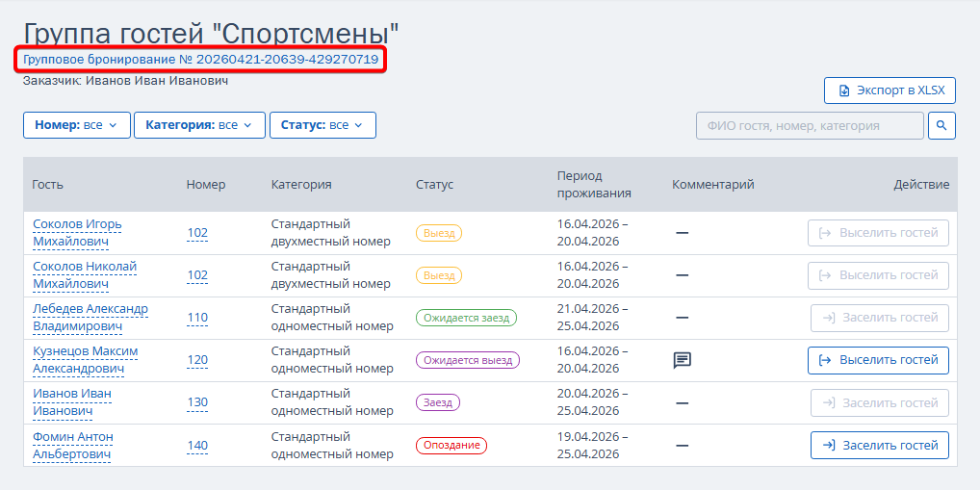Click the Категория column header
This screenshot has width=980, height=490.
[x=301, y=185]
